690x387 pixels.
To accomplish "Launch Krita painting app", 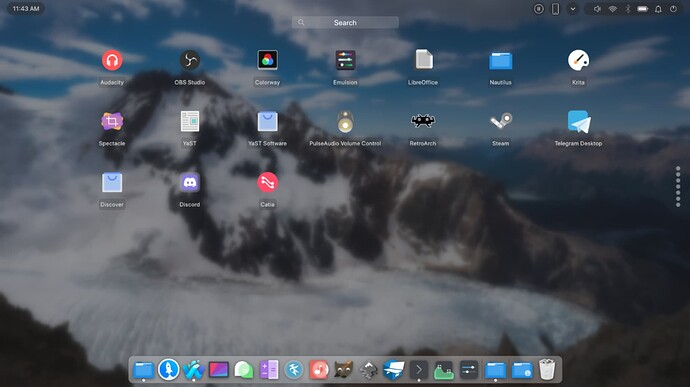I will click(x=578, y=60).
